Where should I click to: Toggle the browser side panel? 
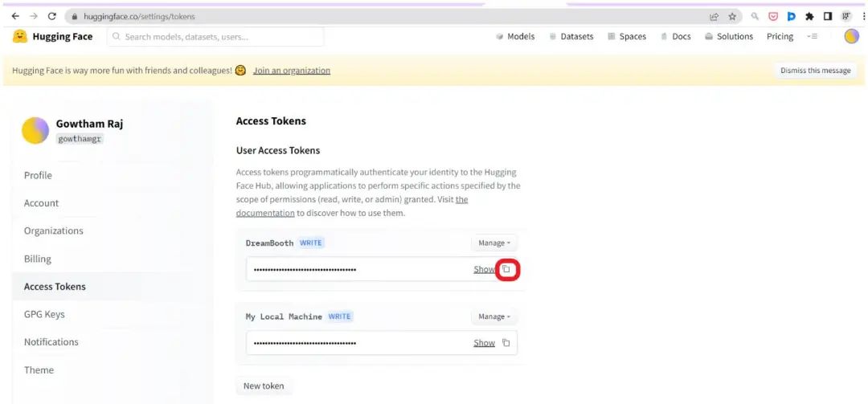coord(828,17)
